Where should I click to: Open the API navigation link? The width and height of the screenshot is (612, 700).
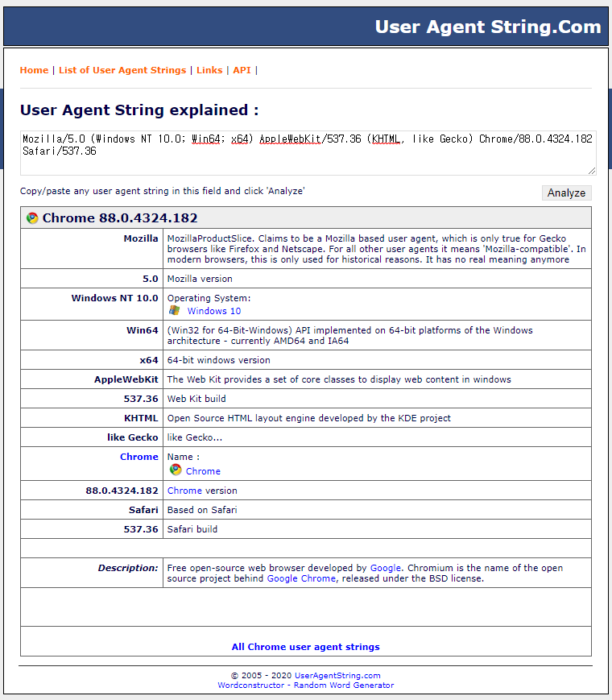(x=242, y=70)
